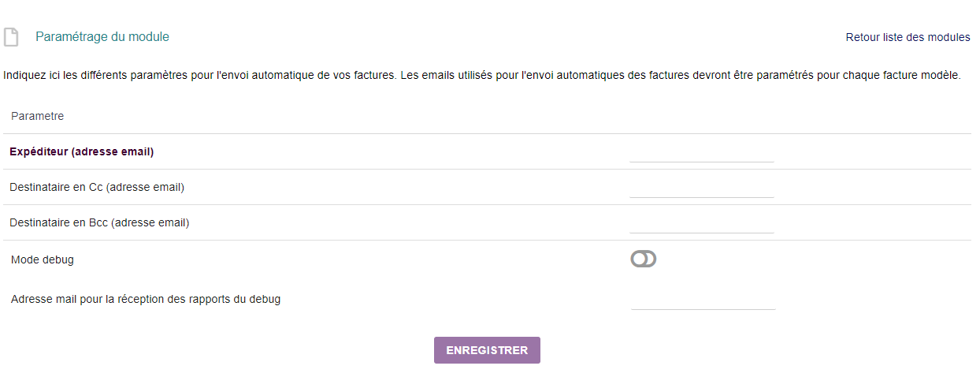Click the sentence beginning with Indiquez ici

pyautogui.click(x=199, y=76)
